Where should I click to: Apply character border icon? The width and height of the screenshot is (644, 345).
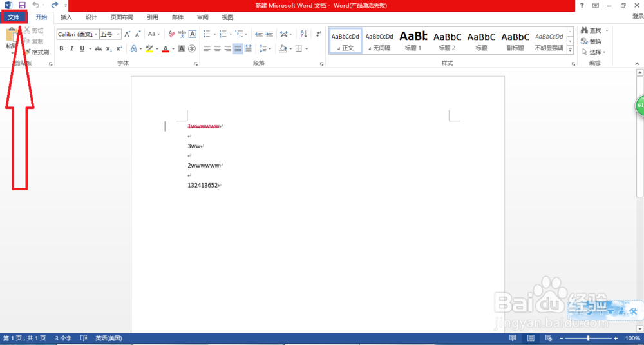click(x=192, y=34)
